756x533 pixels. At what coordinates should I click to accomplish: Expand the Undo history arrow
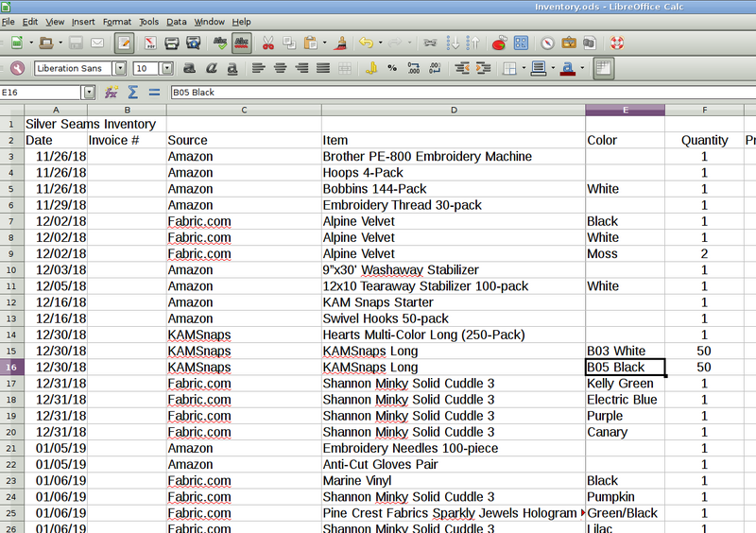click(381, 43)
